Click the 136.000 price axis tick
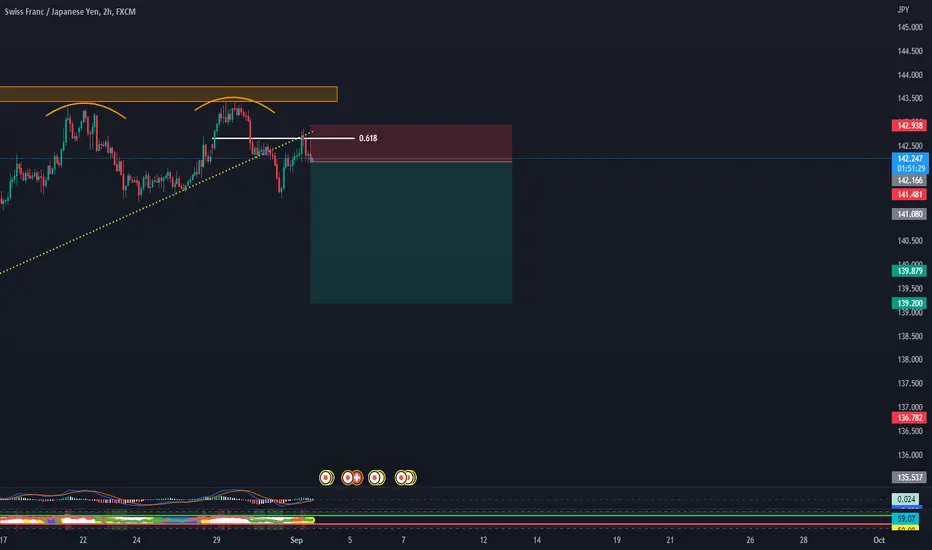The image size is (932, 550). pyautogui.click(x=910, y=455)
